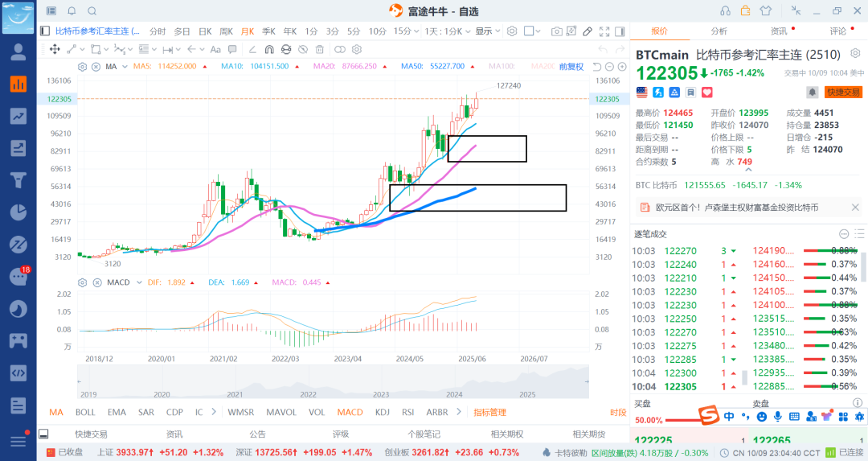Open the stock screener funnel sidebar icon
Image resolution: width=868 pixels, height=461 pixels.
pyautogui.click(x=18, y=180)
